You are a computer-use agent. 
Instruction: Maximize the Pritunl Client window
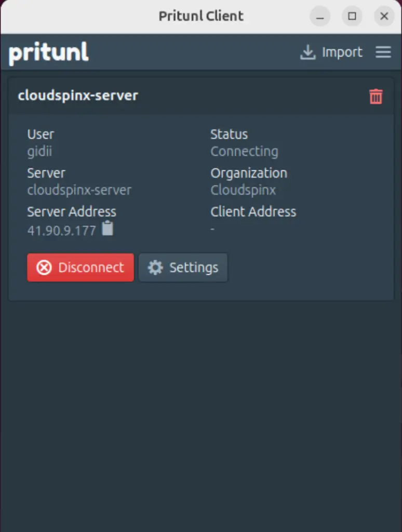pyautogui.click(x=352, y=16)
